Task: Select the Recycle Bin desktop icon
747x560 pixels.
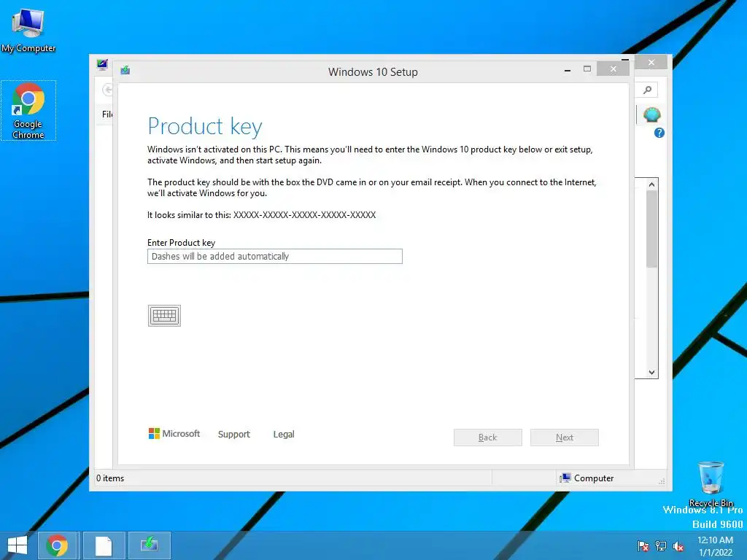Action: pyautogui.click(x=711, y=484)
